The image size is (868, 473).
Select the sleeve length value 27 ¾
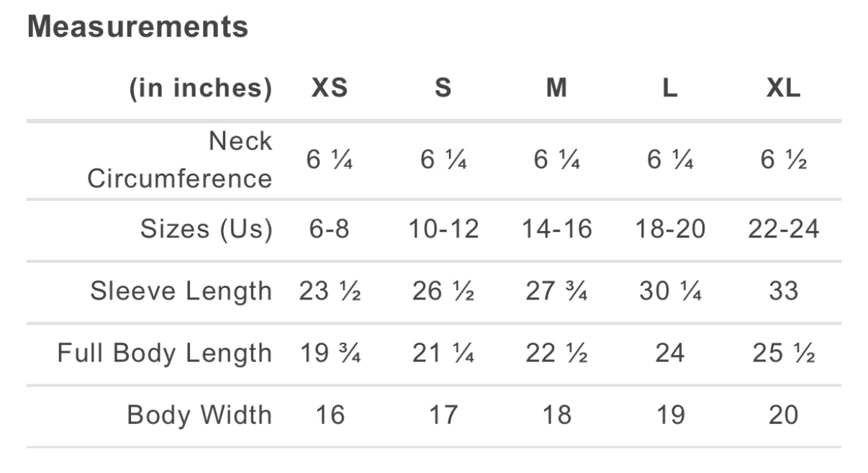click(x=556, y=292)
